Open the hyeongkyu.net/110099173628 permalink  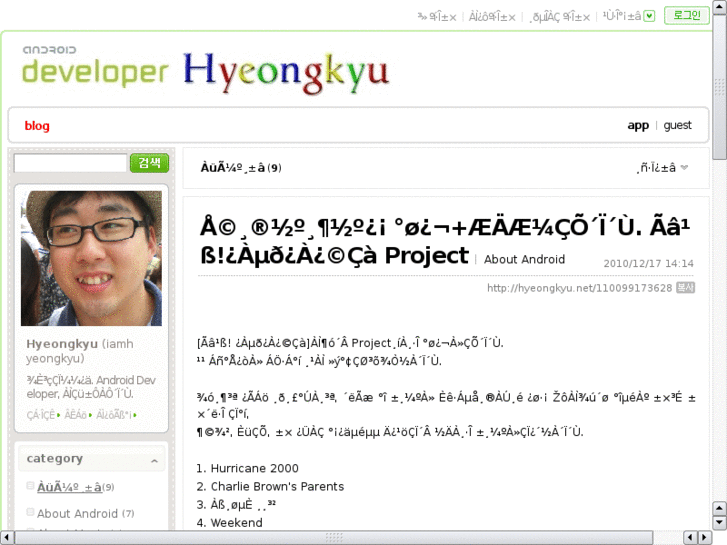[580, 288]
